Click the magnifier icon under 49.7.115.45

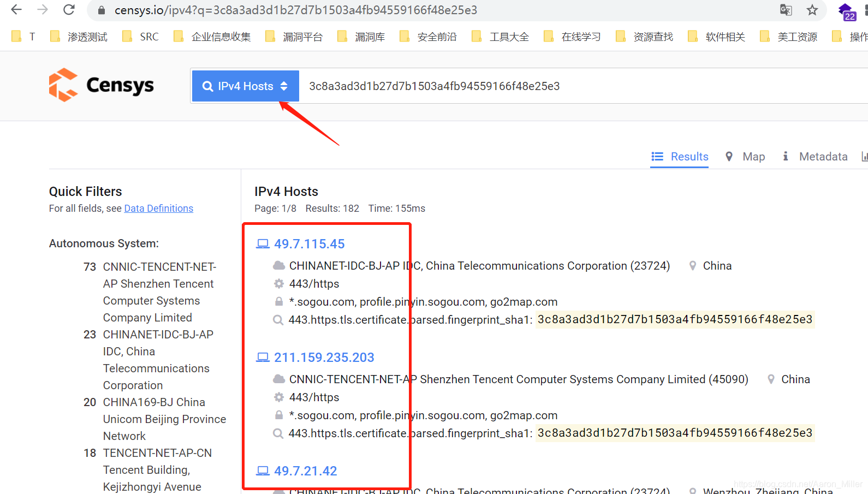point(278,320)
